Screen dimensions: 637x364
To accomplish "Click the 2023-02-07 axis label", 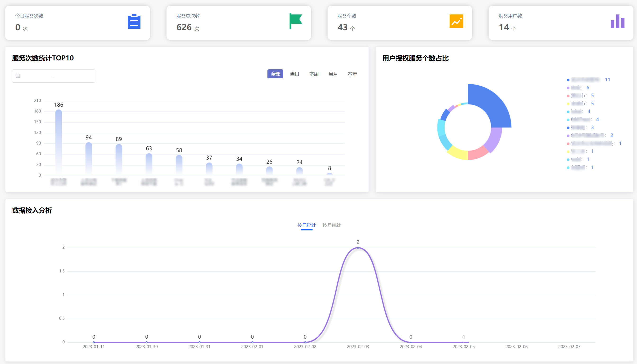I will click(x=569, y=347).
